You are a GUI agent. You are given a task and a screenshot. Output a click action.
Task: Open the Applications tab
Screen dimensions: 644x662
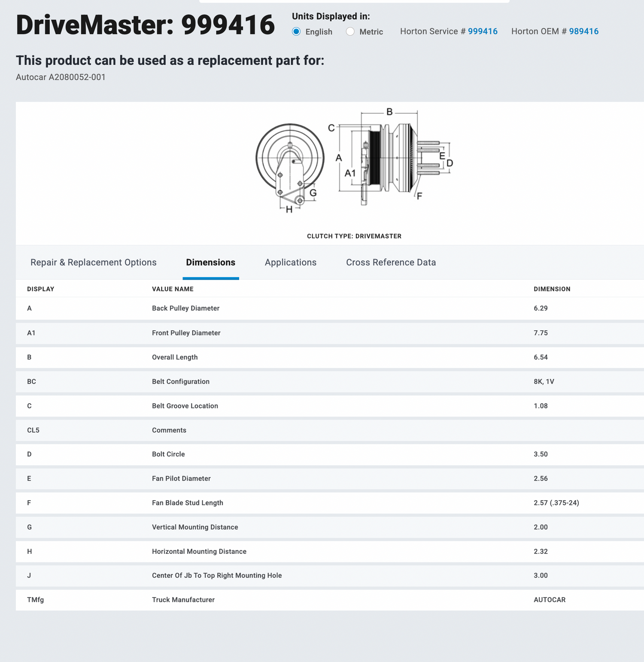point(291,263)
